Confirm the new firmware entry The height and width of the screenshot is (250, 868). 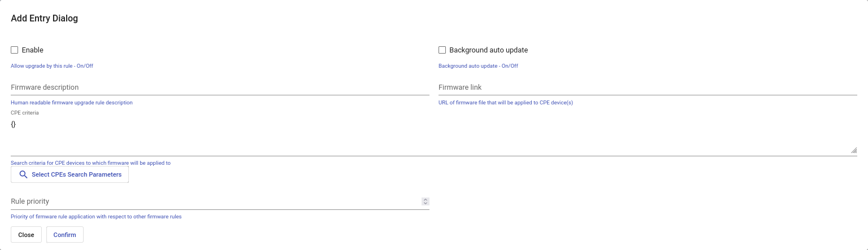pyautogui.click(x=65, y=235)
